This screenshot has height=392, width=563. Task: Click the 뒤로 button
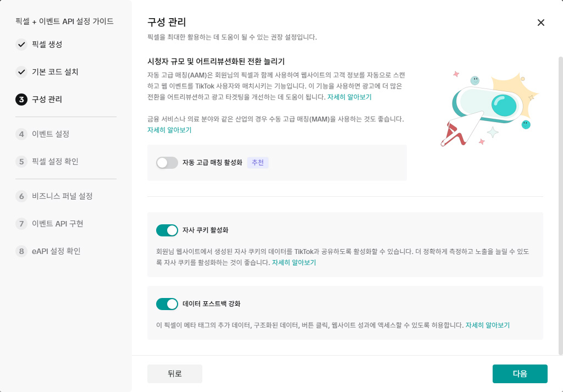[175, 374]
